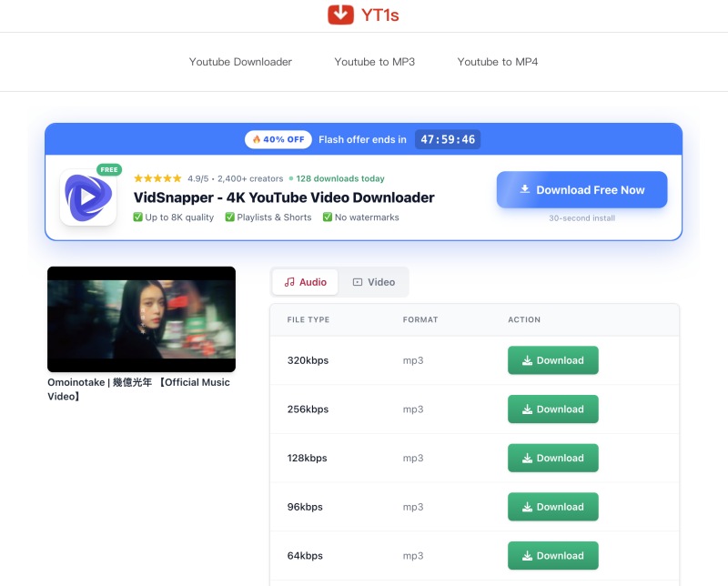
Task: Download the 64kbps mp3
Action: 553,555
